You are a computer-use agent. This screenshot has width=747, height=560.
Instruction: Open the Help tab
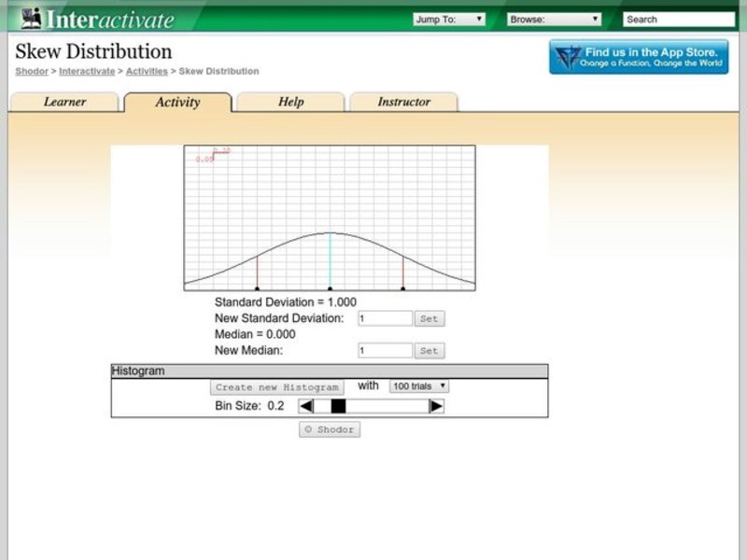(x=290, y=103)
